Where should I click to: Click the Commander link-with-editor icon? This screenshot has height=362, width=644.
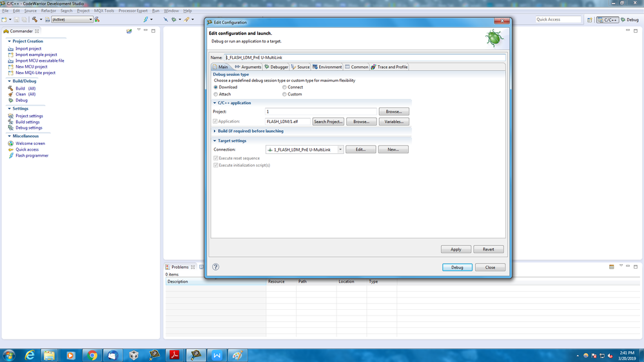(129, 31)
